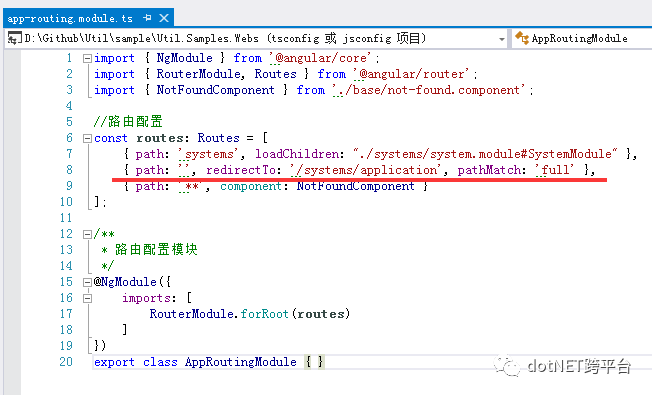The image size is (652, 395).
Task: Click 'loadChildren' property in line 7
Action: [297, 154]
